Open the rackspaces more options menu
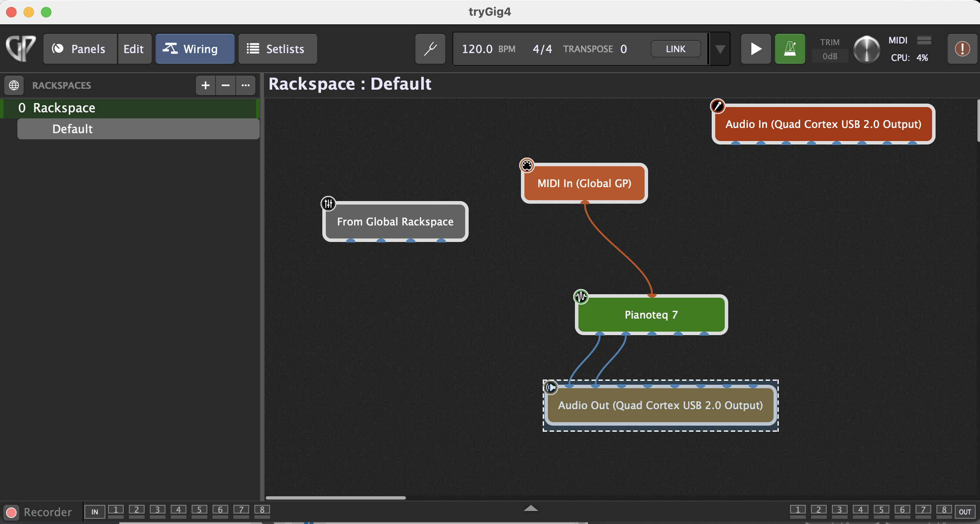 [246, 85]
